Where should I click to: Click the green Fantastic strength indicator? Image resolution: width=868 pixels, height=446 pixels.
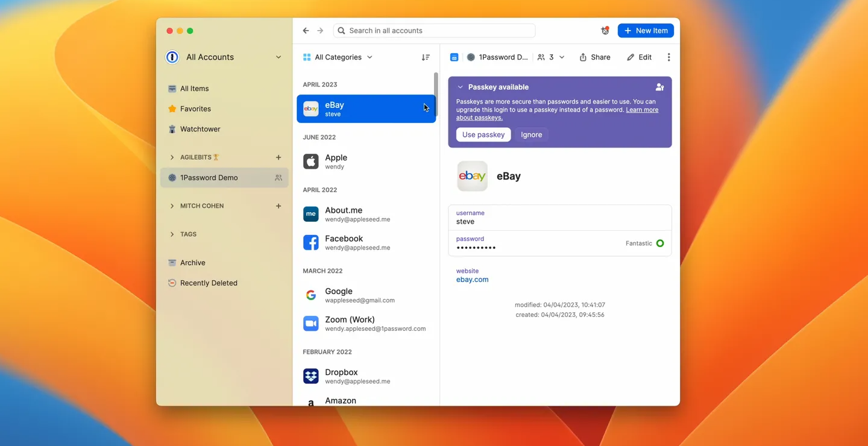(x=660, y=243)
